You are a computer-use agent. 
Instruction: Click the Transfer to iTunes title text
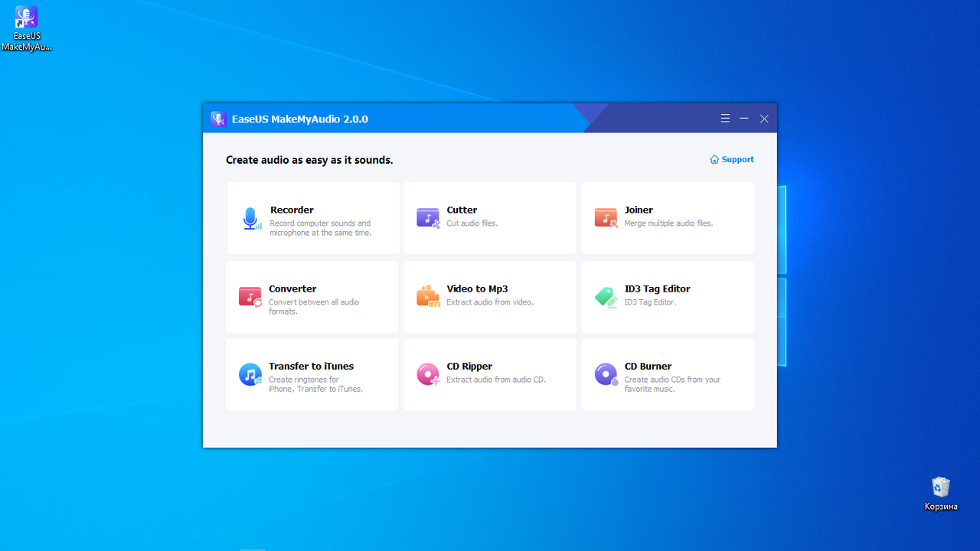(x=311, y=366)
